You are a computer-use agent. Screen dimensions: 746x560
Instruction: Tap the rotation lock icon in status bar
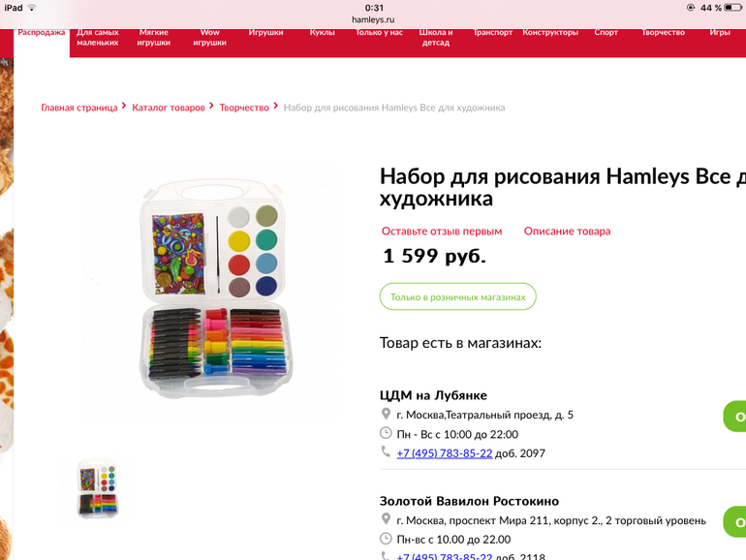pyautogui.click(x=691, y=8)
